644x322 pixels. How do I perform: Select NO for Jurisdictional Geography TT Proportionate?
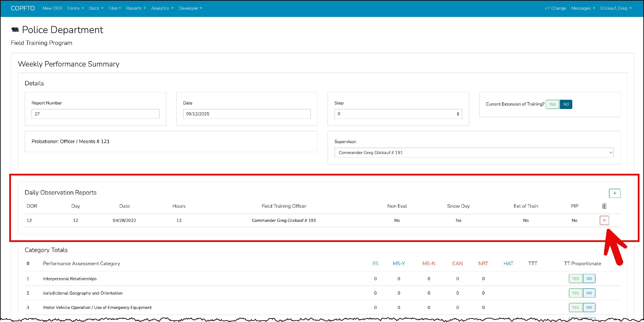pos(589,293)
